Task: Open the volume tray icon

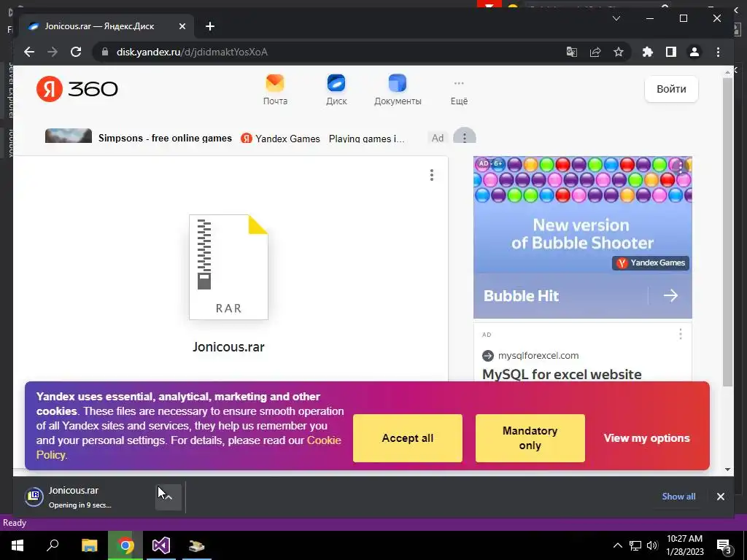Action: 652,545
